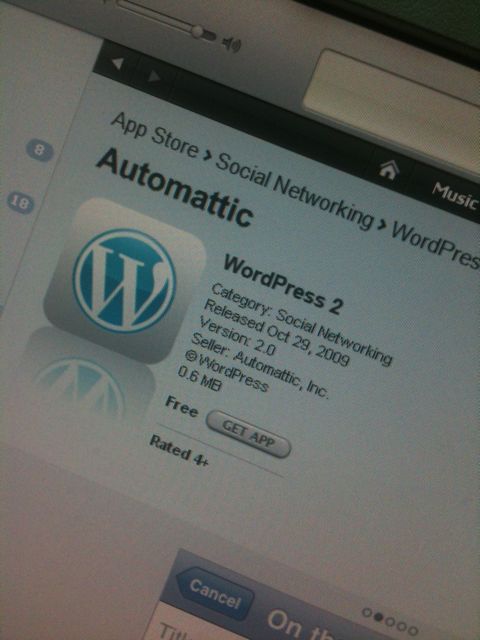Click the page indicator dots under screenshot

[x=390, y=622]
